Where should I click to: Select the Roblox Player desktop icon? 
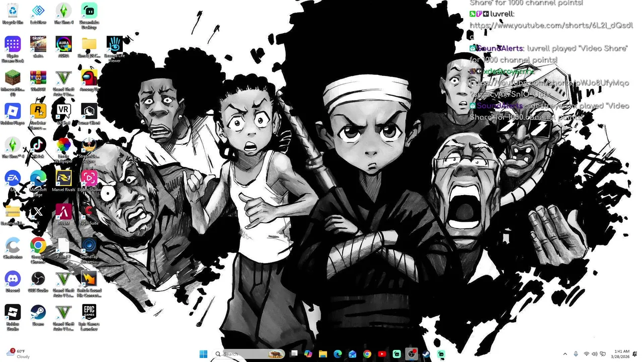pos(13,114)
